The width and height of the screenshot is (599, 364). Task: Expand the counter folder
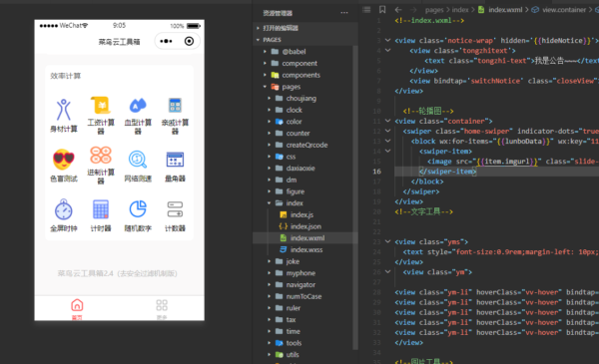(x=270, y=134)
